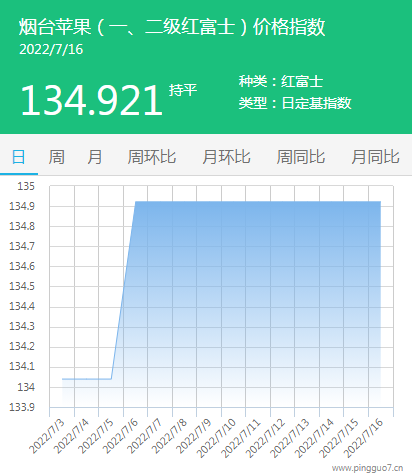This screenshot has height=476, width=412.
Task: Click the 134.921 index value
Action: coord(92,100)
